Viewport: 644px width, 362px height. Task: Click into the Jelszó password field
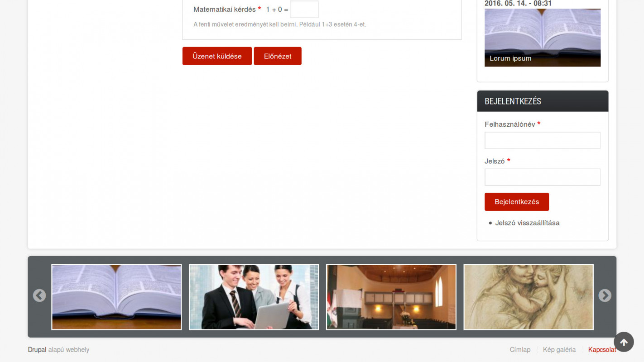(543, 177)
